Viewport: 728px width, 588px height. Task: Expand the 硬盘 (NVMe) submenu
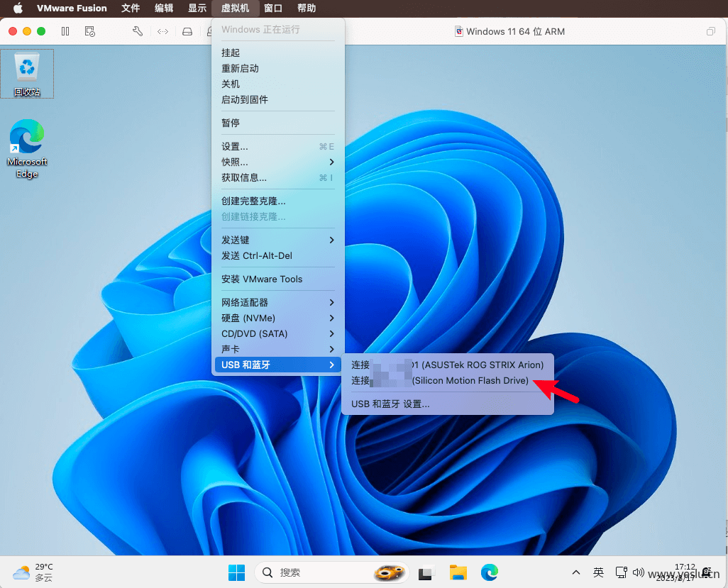277,318
